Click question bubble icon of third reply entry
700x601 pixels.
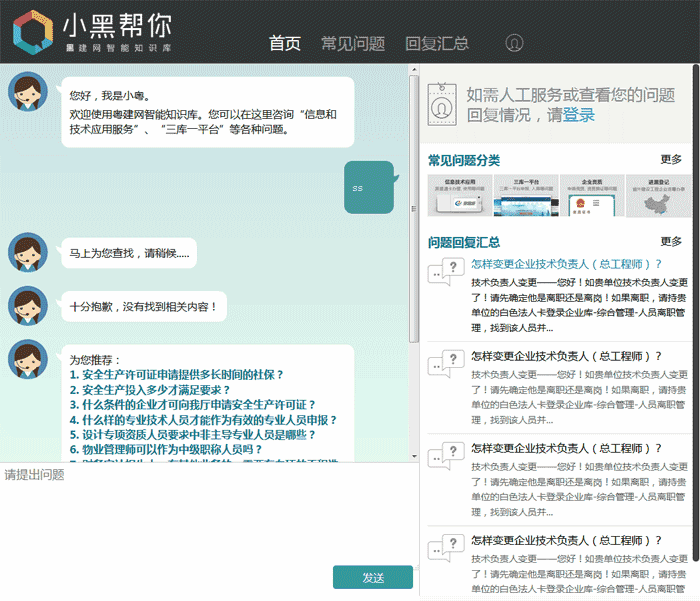[446, 455]
